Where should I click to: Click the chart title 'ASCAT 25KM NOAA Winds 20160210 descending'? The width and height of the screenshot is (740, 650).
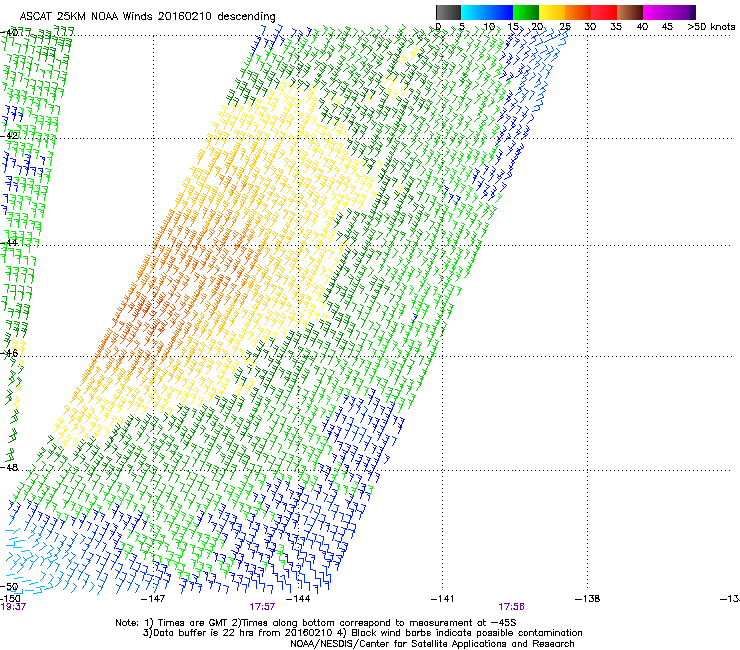pos(147,17)
